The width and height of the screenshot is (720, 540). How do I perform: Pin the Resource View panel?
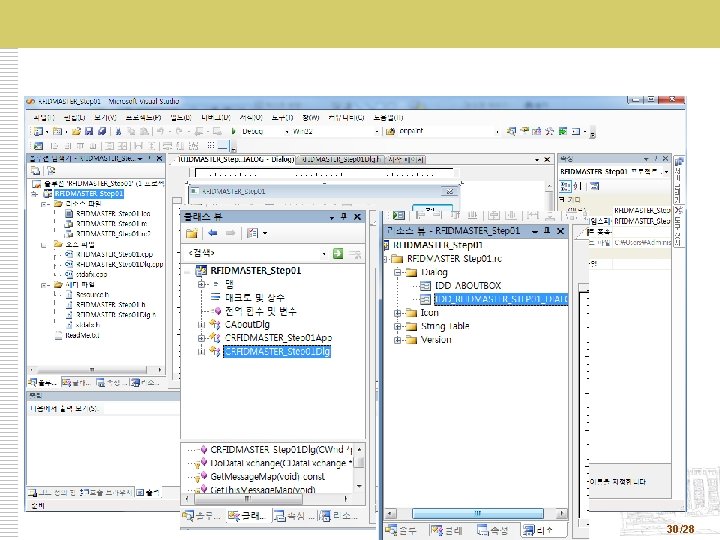click(546, 231)
